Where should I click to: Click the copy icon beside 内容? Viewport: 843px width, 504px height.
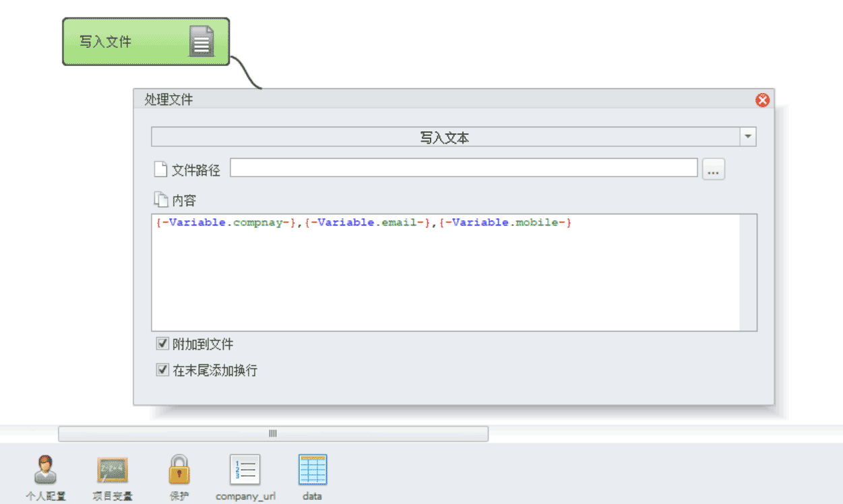pyautogui.click(x=160, y=200)
